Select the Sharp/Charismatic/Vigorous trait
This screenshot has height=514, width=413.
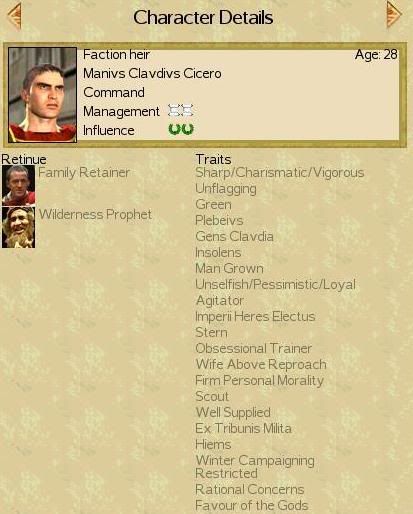click(280, 173)
